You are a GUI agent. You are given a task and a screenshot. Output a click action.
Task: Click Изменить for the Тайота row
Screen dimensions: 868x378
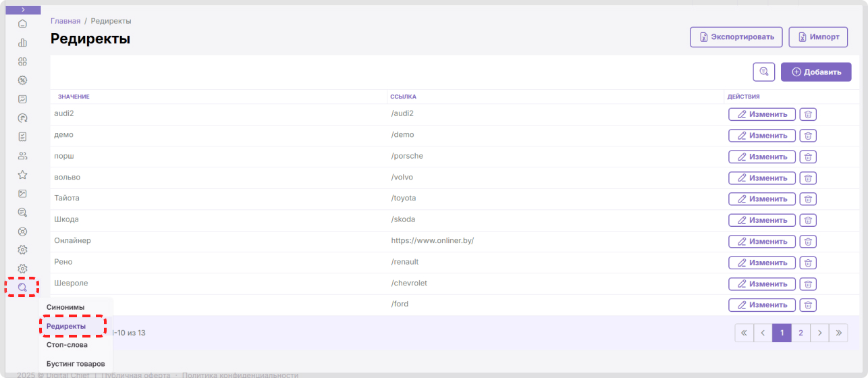pos(762,199)
